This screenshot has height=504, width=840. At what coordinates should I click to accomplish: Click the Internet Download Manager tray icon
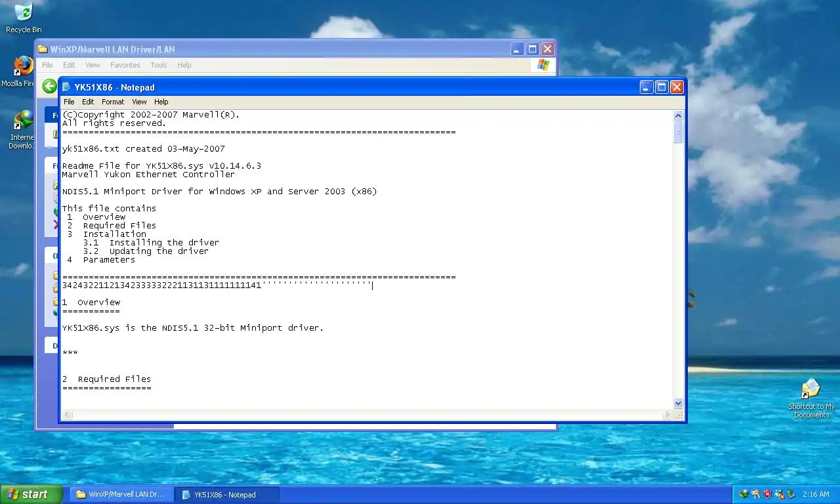744,494
